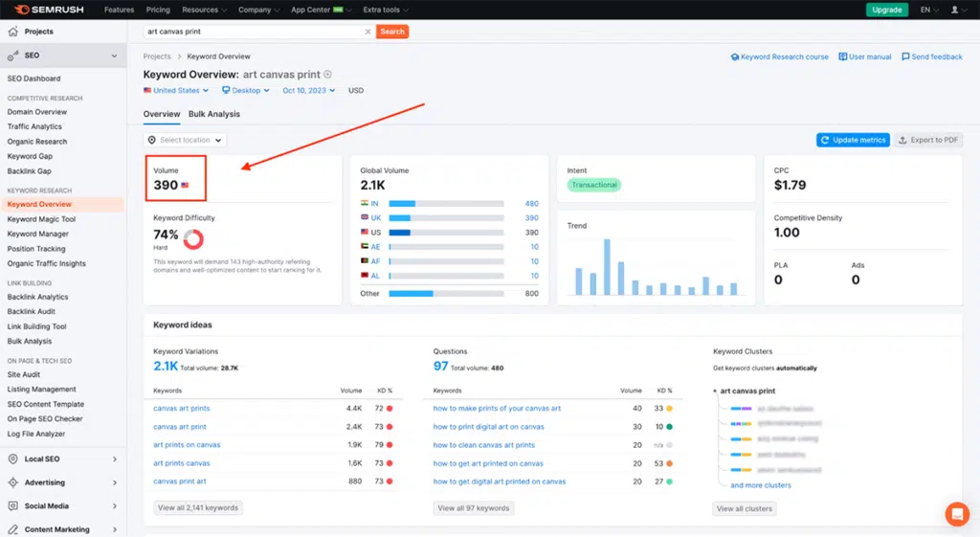Click the IN global volume bar
This screenshot has height=537, width=980.
tap(446, 204)
